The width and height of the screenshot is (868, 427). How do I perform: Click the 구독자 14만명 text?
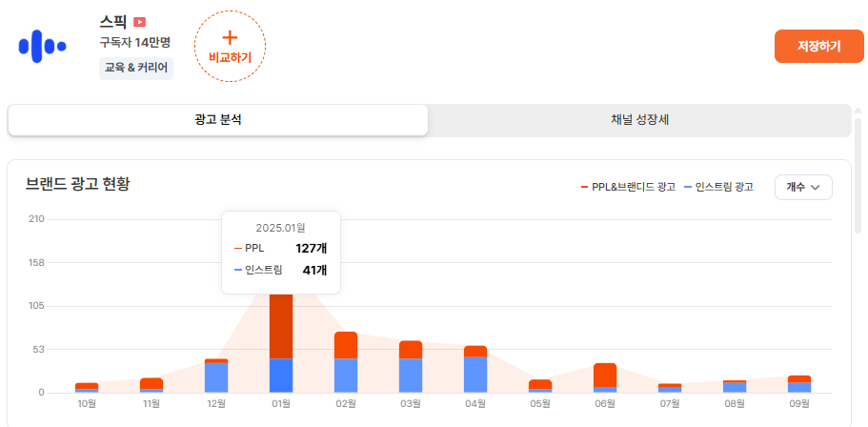pos(135,43)
